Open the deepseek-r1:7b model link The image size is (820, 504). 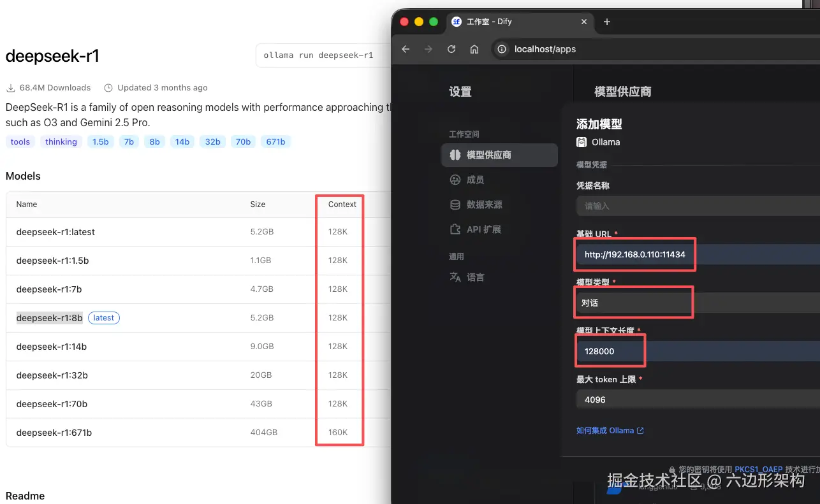(49, 289)
